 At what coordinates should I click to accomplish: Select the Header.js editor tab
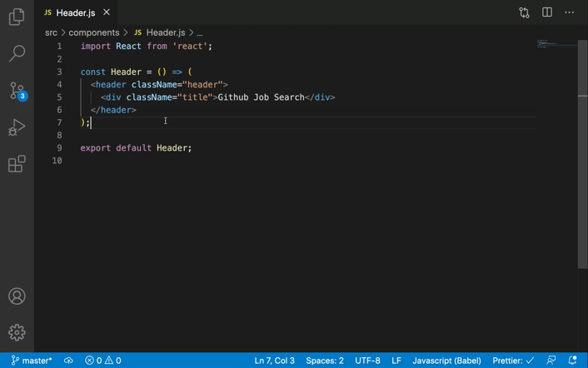pos(76,12)
